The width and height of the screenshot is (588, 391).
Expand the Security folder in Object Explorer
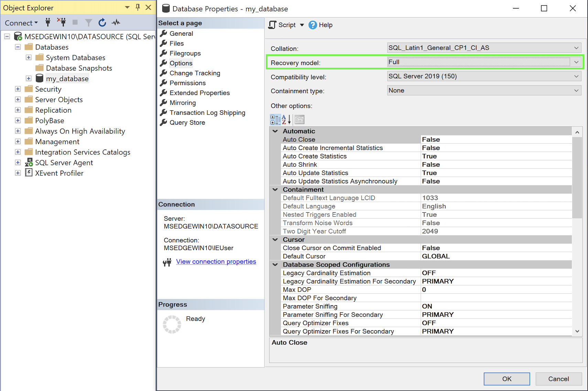tap(18, 89)
